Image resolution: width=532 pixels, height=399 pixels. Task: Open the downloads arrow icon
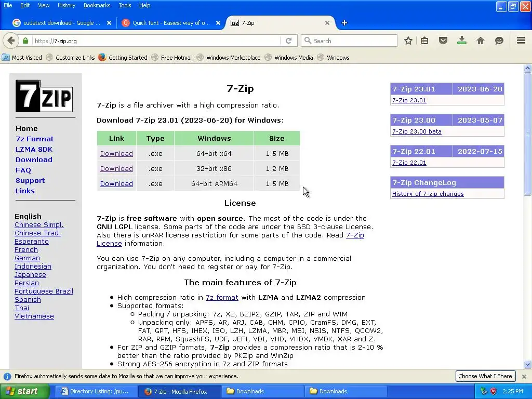coord(461,41)
